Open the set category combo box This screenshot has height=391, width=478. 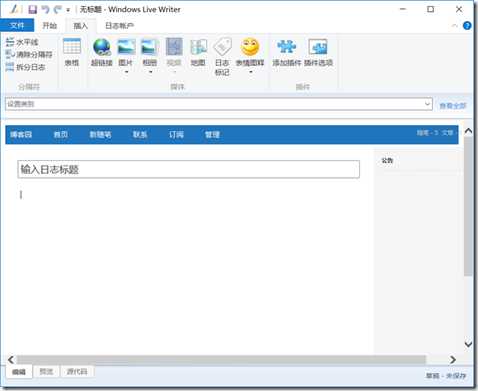(x=219, y=104)
